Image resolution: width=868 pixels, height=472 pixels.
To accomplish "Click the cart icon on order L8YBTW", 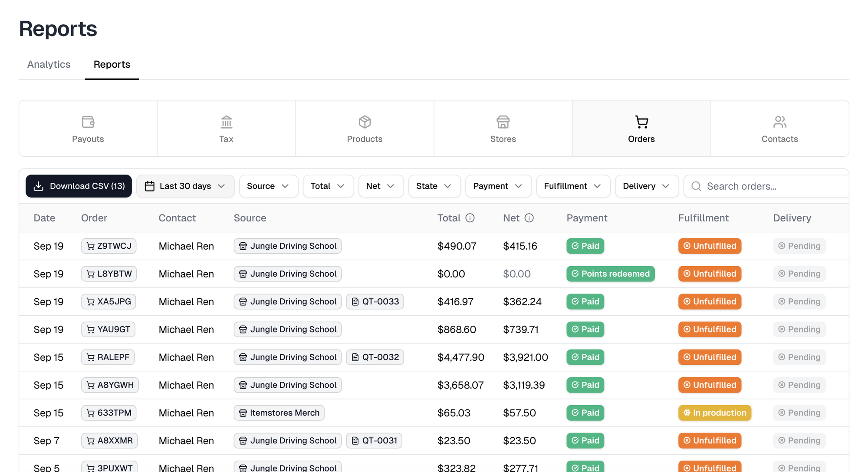I will (x=91, y=274).
